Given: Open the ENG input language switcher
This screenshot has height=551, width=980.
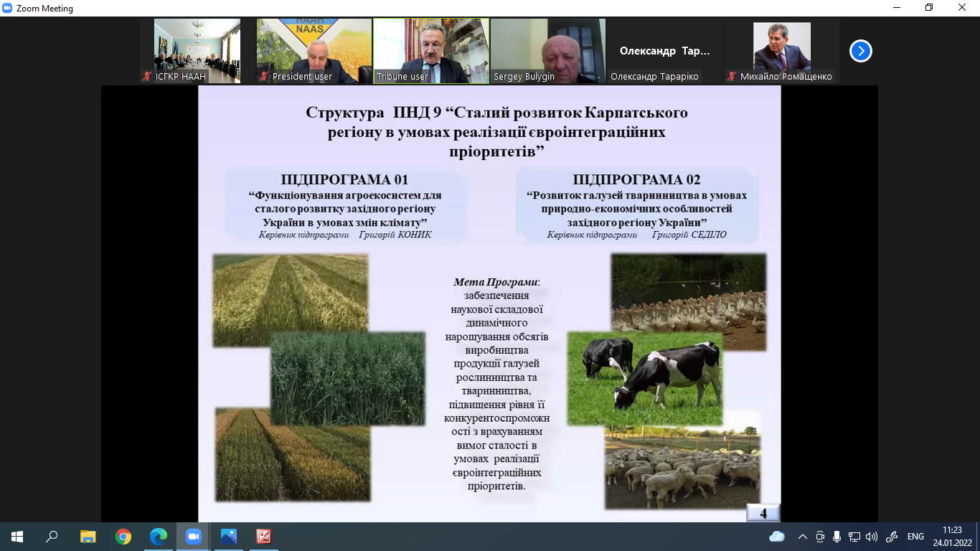Looking at the screenshot, I should coord(915,536).
